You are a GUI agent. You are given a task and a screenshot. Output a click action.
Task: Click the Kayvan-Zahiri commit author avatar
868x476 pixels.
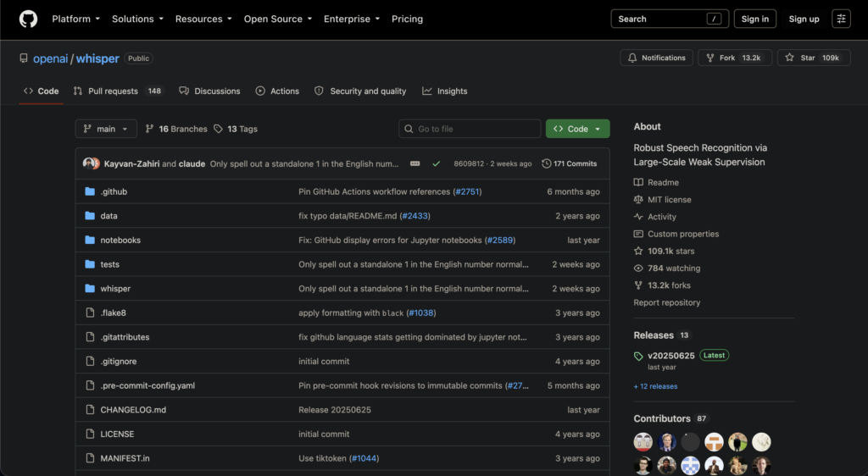[x=91, y=163]
